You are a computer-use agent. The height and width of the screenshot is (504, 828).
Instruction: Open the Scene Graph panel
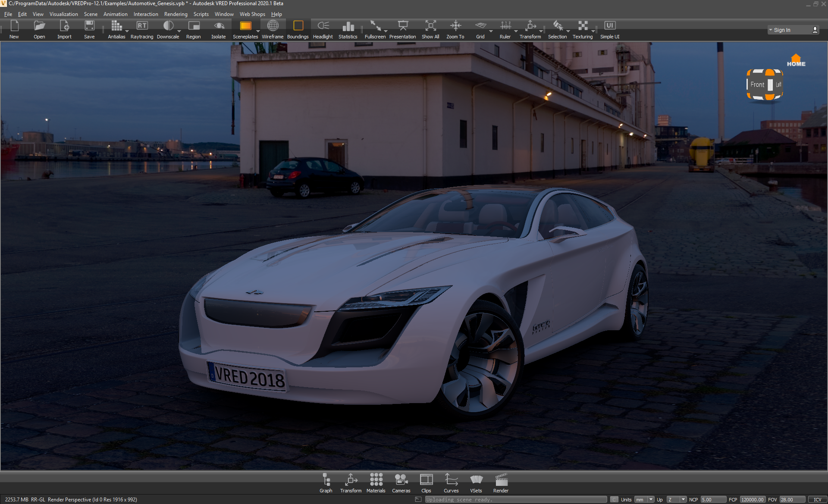pos(326,483)
